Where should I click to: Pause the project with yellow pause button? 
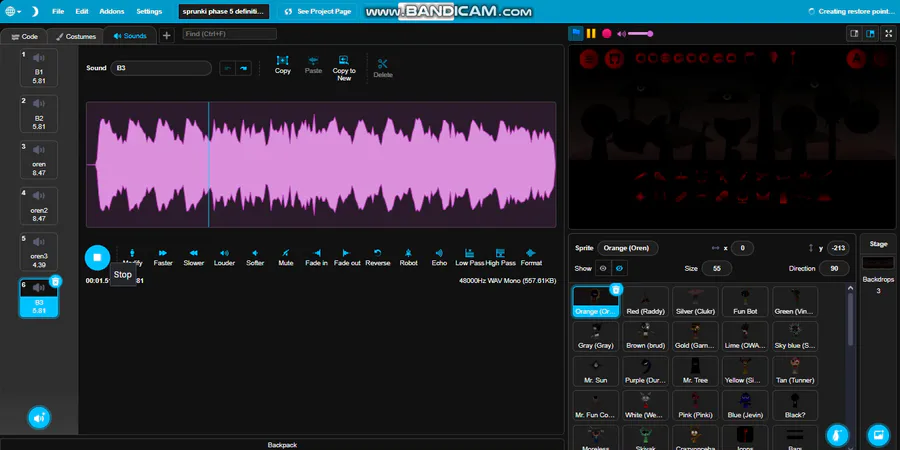click(591, 33)
